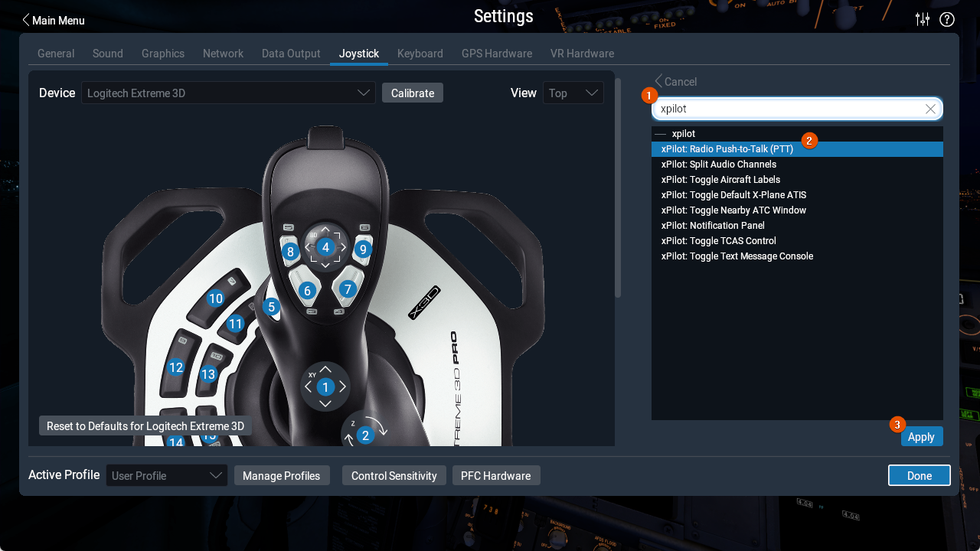This screenshot has height=551, width=980.
Task: Select joystick button 5 trigger marker
Action: (x=271, y=307)
